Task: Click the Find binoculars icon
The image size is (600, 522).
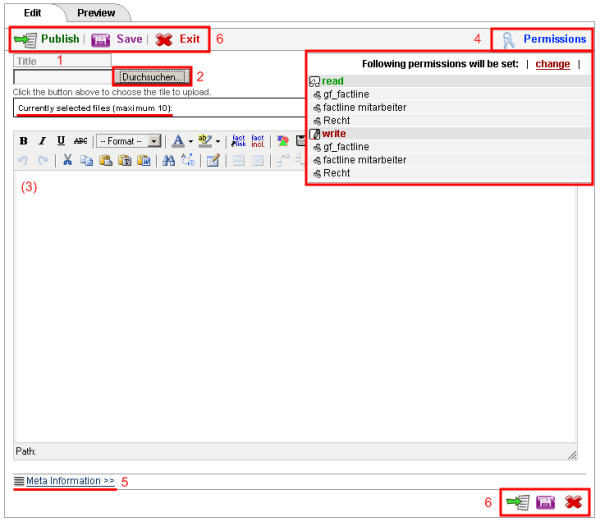Action: coord(168,160)
